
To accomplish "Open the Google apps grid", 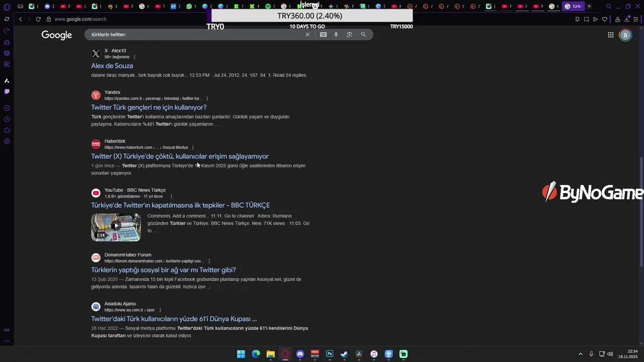I will 610,35.
